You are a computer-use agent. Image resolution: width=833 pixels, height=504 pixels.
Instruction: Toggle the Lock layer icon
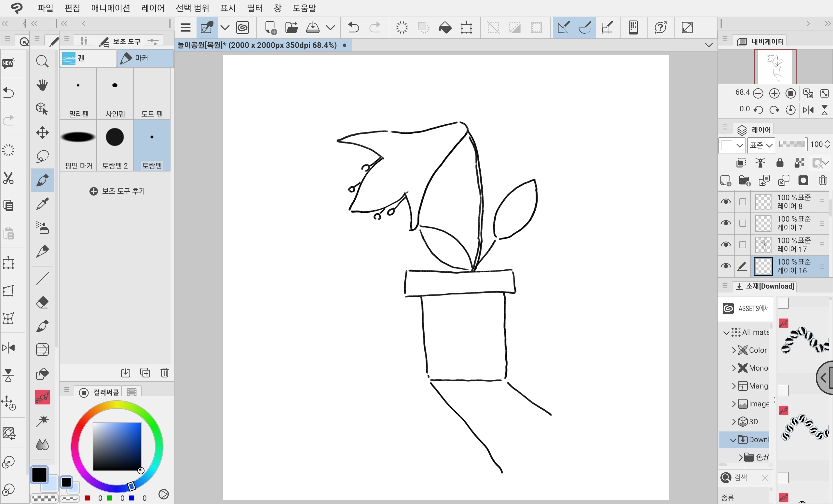(x=780, y=163)
